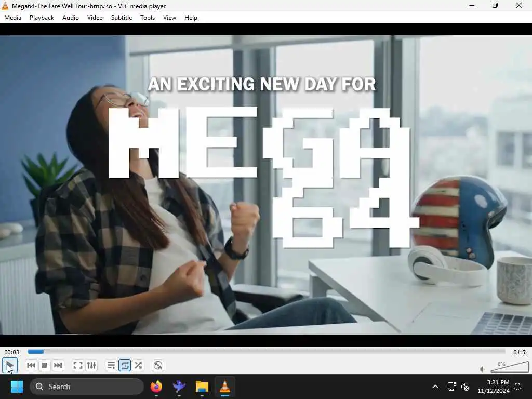Open the Audio menu

click(71, 18)
